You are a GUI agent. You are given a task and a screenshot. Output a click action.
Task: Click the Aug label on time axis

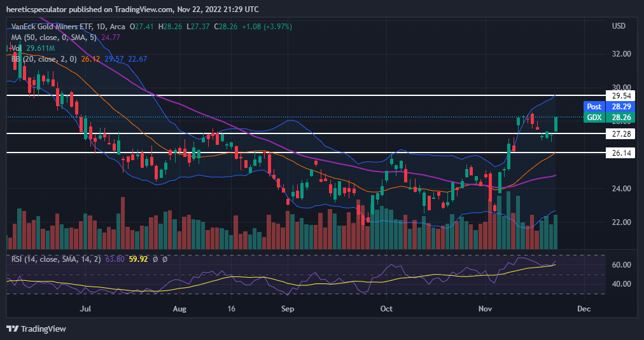pyautogui.click(x=179, y=309)
